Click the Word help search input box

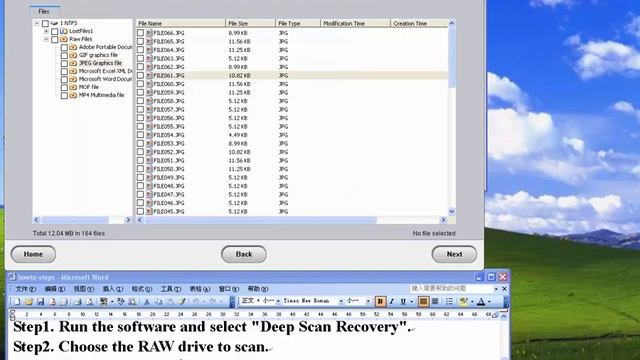[x=452, y=289]
